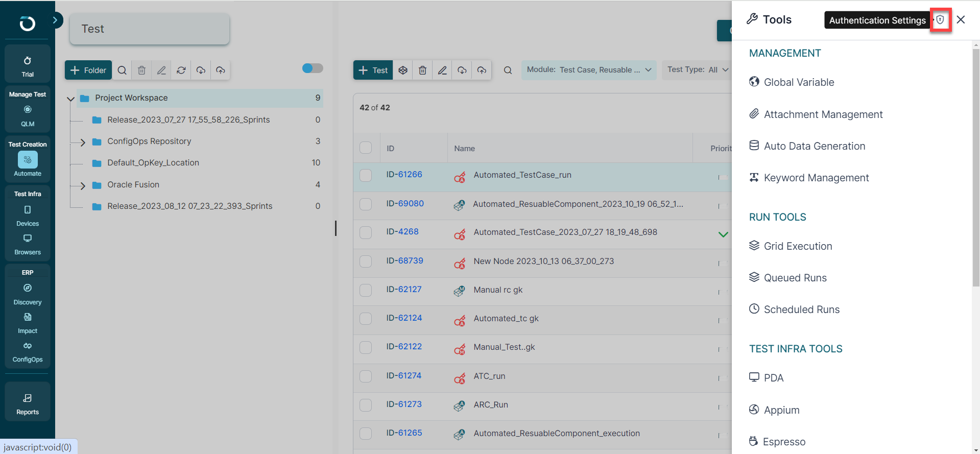Open Browsers in sidebar
980x454 pixels.
pos(28,245)
